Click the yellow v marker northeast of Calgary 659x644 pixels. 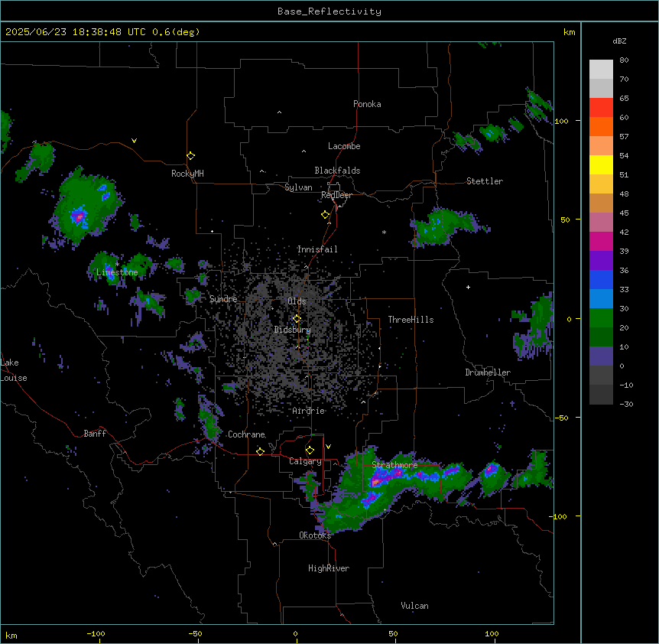pos(328,447)
